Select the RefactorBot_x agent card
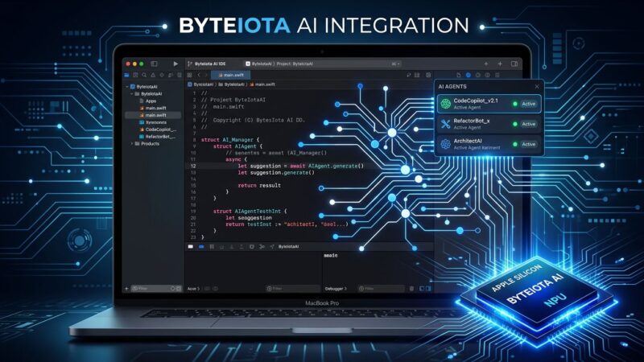The image size is (644, 362). coord(489,124)
